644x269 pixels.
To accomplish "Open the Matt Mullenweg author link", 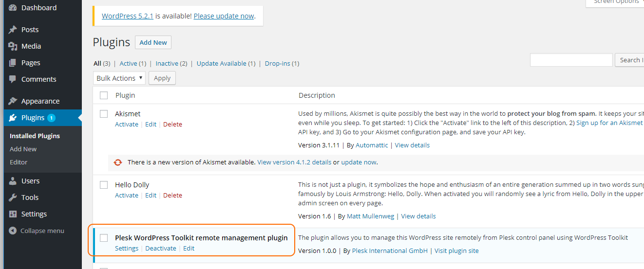I will (x=371, y=216).
